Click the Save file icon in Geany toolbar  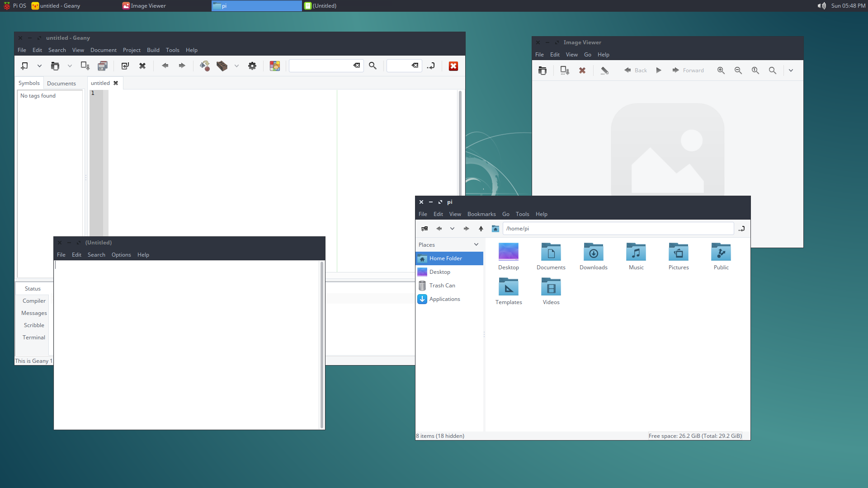coord(85,66)
